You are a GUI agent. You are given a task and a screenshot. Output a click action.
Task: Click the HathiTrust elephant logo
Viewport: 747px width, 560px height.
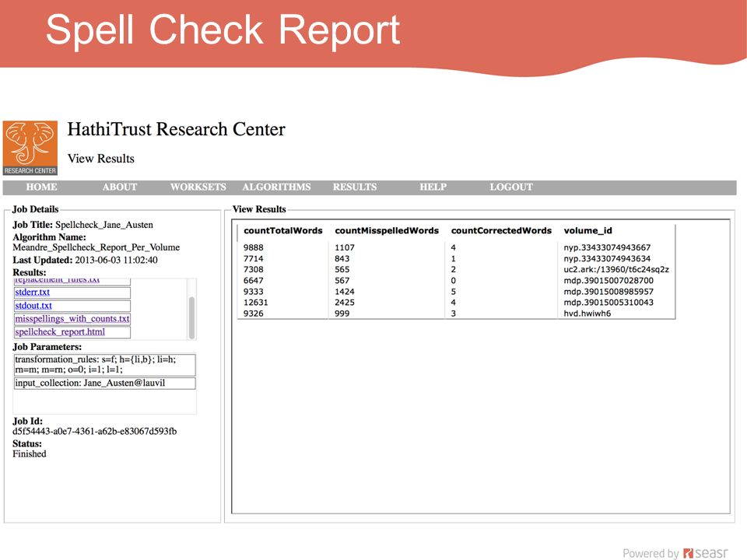(30, 148)
